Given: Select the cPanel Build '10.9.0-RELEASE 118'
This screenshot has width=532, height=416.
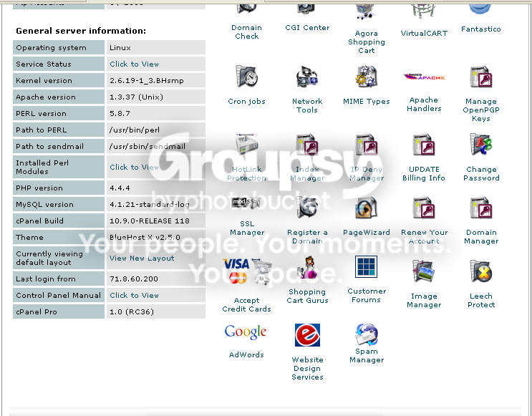Looking at the screenshot, I should point(149,221).
